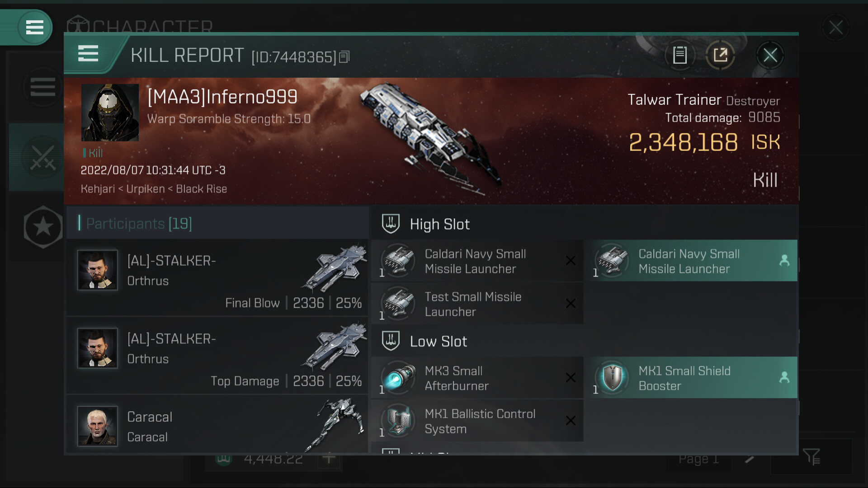Open the main hamburger menu
868x488 pixels.
[34, 27]
